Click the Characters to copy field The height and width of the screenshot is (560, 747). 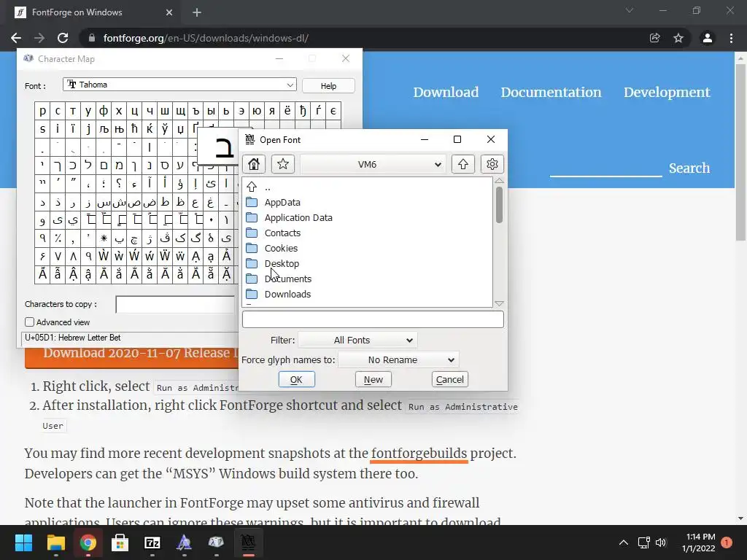coord(175,305)
